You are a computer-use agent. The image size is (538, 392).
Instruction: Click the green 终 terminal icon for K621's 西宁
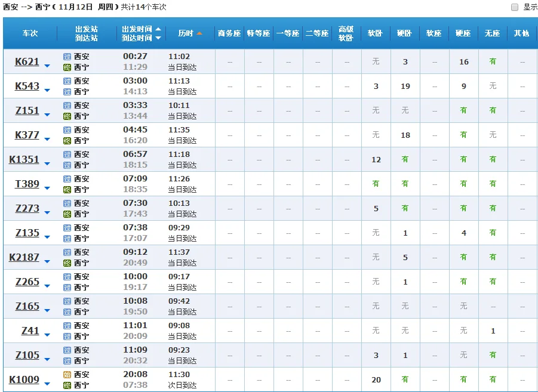click(67, 66)
